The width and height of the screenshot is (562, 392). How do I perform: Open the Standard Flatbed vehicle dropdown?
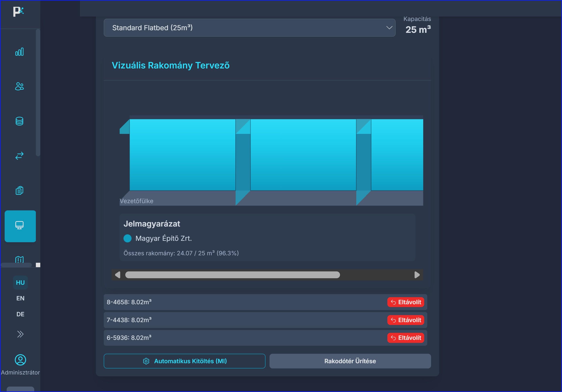pyautogui.click(x=249, y=28)
